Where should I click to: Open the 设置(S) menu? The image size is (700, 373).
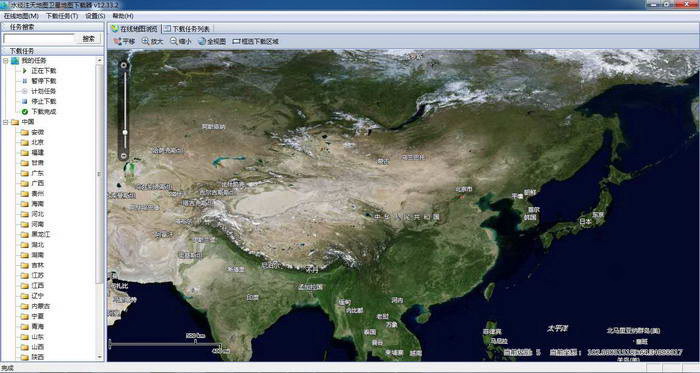click(x=95, y=16)
